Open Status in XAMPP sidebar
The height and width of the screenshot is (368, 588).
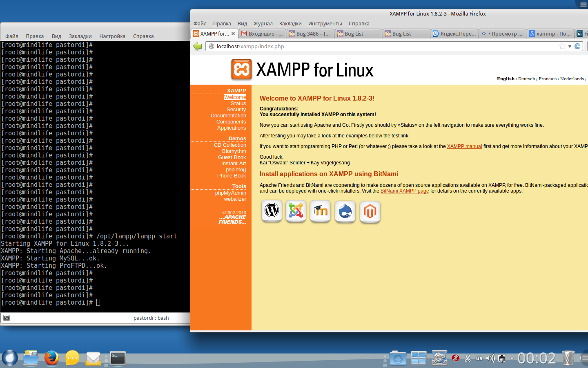pos(238,103)
